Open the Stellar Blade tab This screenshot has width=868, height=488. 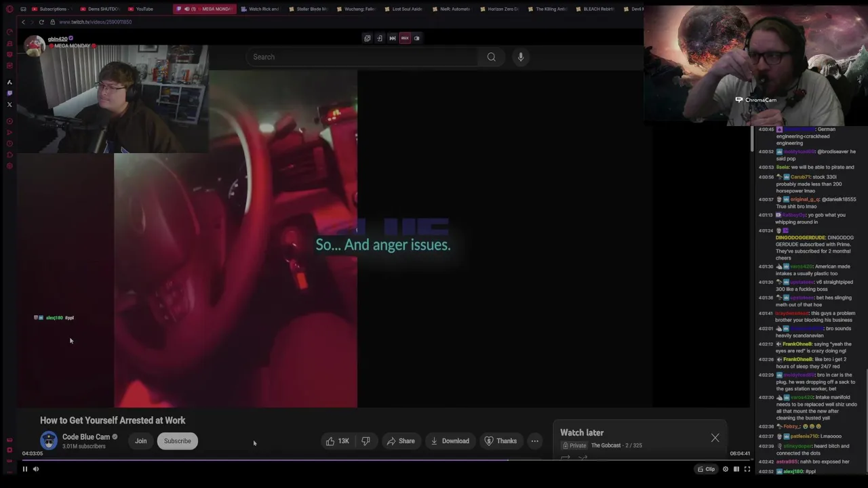308,9
